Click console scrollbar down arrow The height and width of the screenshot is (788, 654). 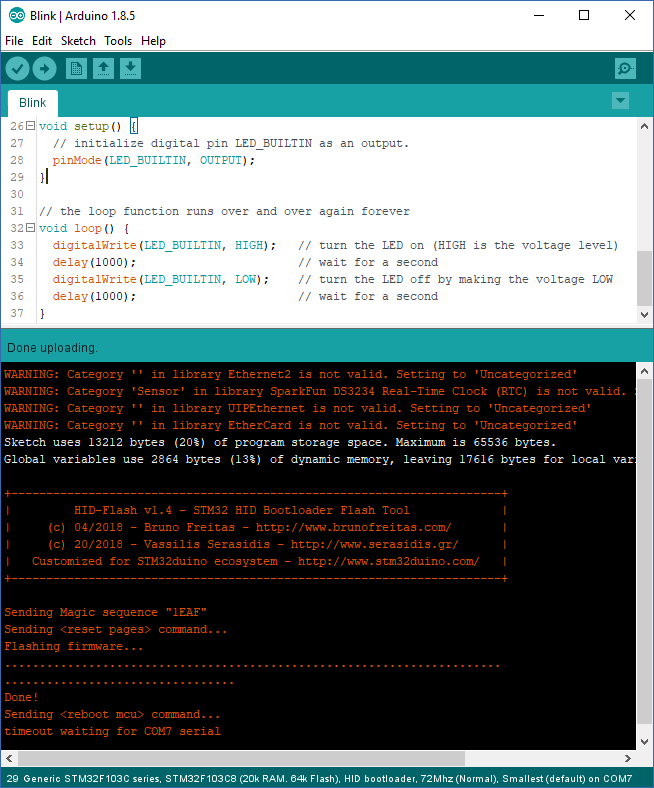point(644,742)
